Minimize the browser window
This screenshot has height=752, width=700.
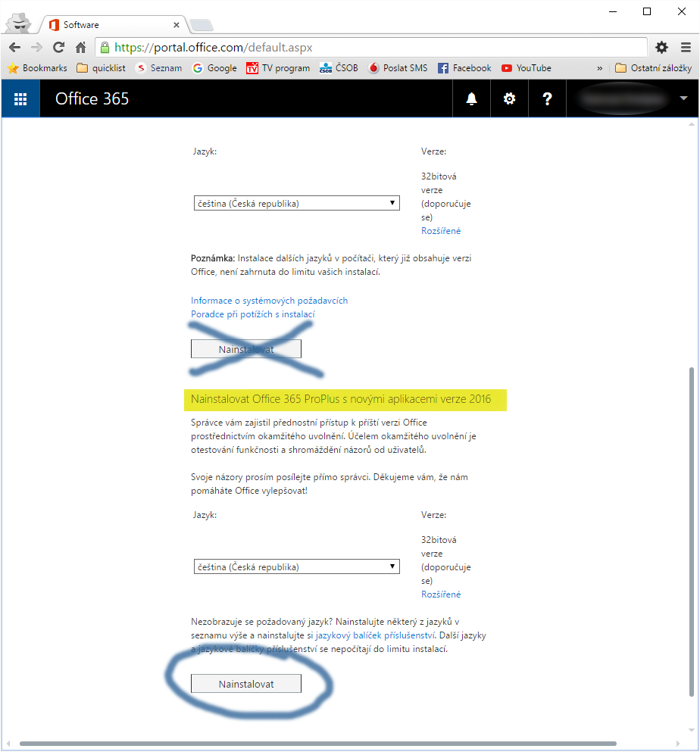tap(613, 11)
